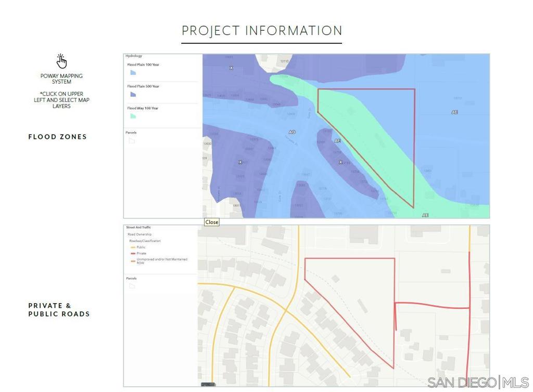Viewport: 533px width, 392px height.
Task: Click the hand pointer icon above Poway Mapping System
Action: click(62, 61)
